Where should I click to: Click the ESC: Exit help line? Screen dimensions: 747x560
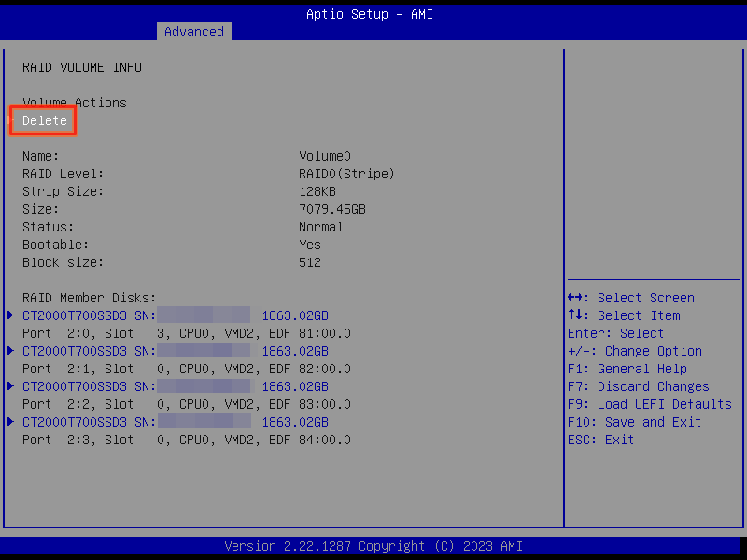[600, 440]
